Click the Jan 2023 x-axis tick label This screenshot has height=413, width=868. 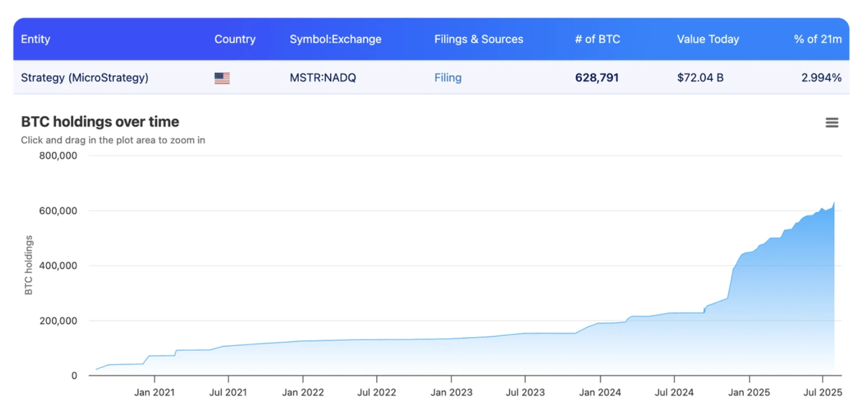tap(451, 393)
